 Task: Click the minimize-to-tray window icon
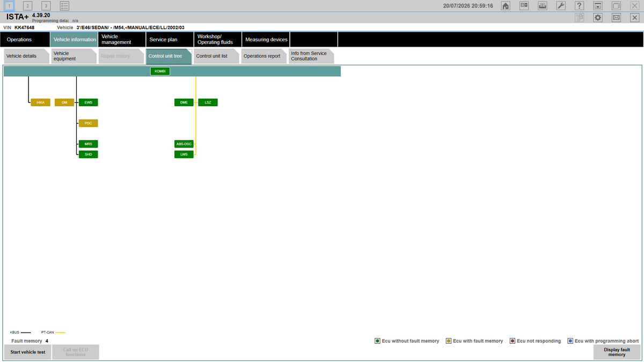[598, 6]
